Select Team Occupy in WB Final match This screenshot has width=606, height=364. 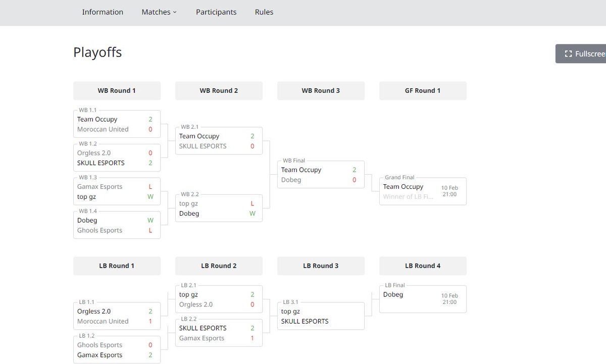click(x=301, y=170)
